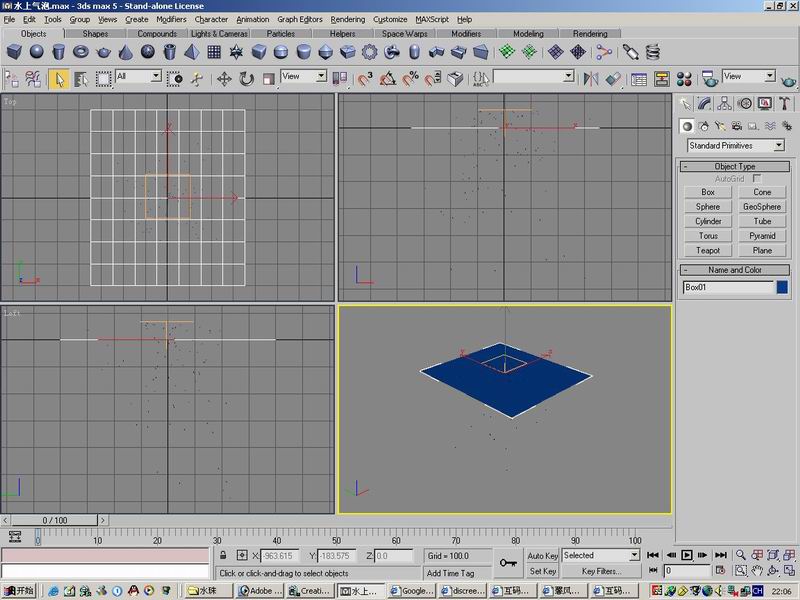Toggle the 3D Snap magnet button

[364, 79]
